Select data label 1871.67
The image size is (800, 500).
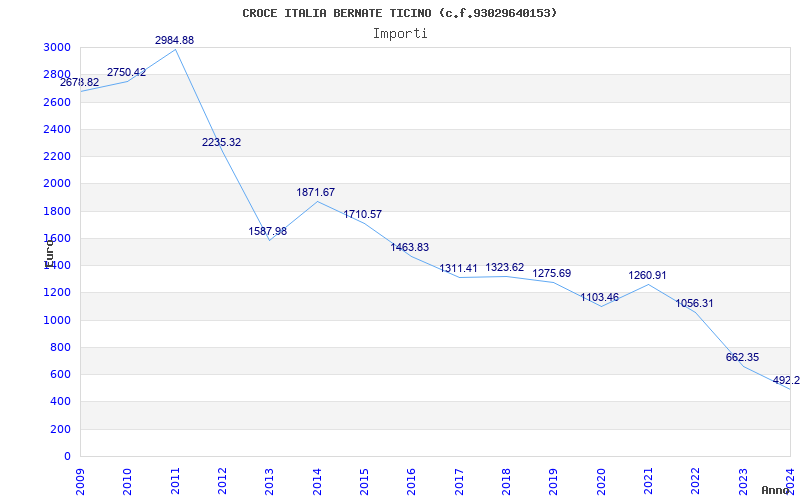[316, 192]
